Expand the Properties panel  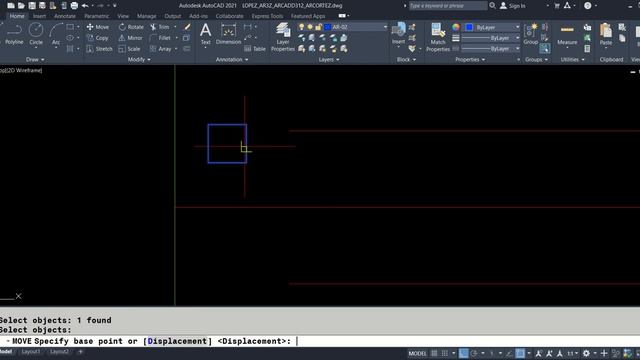pos(470,60)
